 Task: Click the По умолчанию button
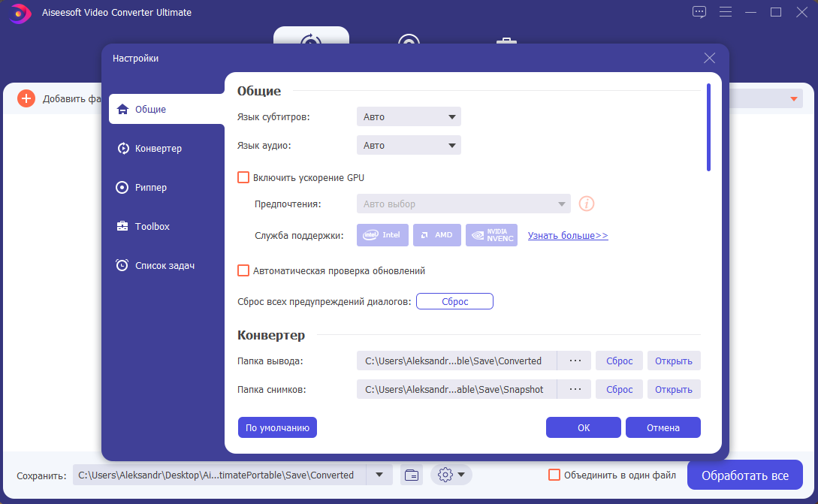[277, 427]
